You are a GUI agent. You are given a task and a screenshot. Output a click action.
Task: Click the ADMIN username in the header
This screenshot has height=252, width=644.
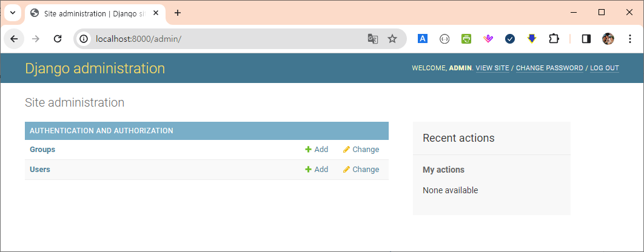[x=460, y=68]
